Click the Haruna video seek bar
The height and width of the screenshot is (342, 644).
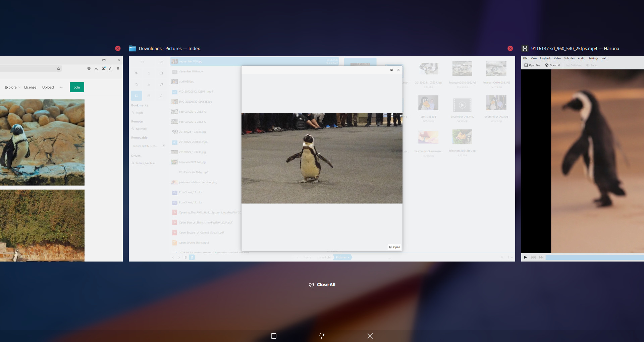click(594, 258)
